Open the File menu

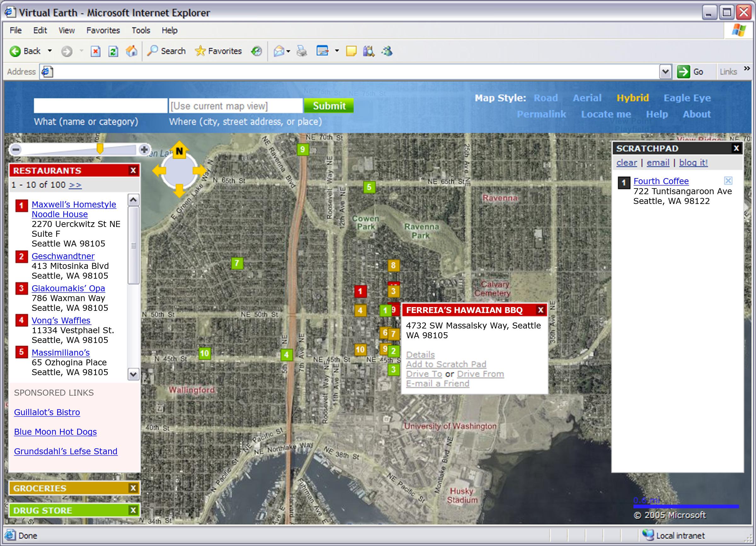click(x=16, y=30)
